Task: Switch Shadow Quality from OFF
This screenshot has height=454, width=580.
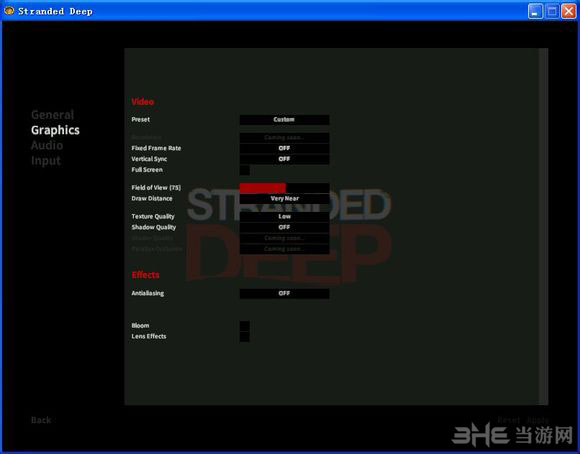Action: (284, 227)
